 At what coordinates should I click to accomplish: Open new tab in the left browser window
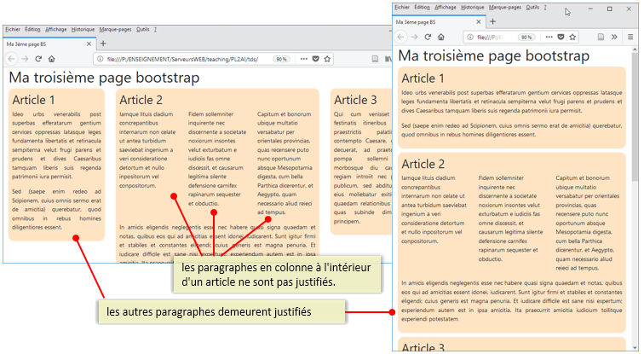[103, 44]
